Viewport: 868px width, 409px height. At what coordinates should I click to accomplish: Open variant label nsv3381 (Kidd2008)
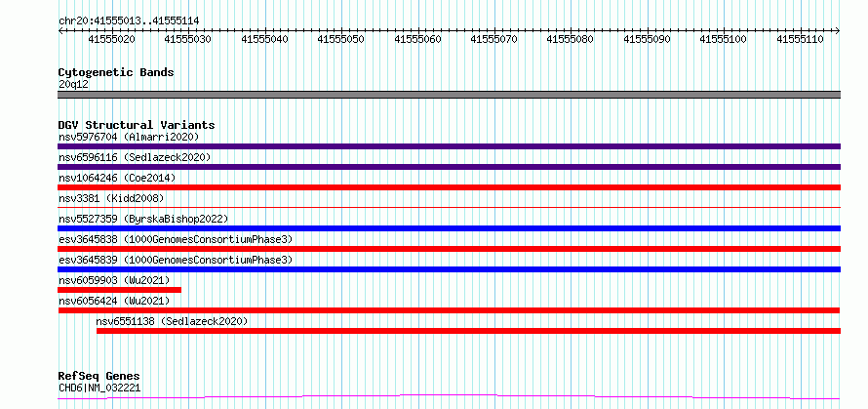(x=111, y=198)
